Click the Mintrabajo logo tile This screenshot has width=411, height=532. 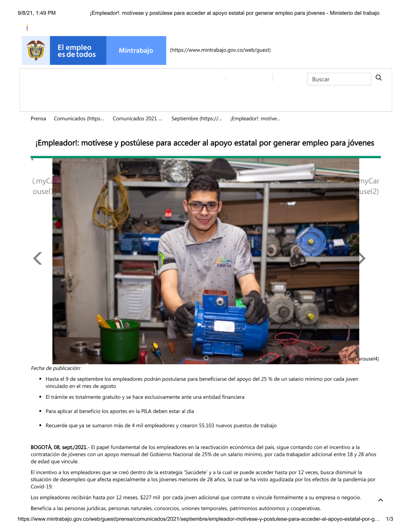[136, 51]
